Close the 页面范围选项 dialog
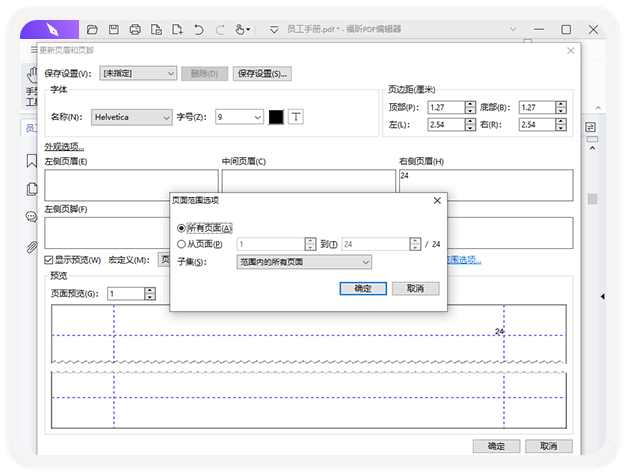 (437, 200)
